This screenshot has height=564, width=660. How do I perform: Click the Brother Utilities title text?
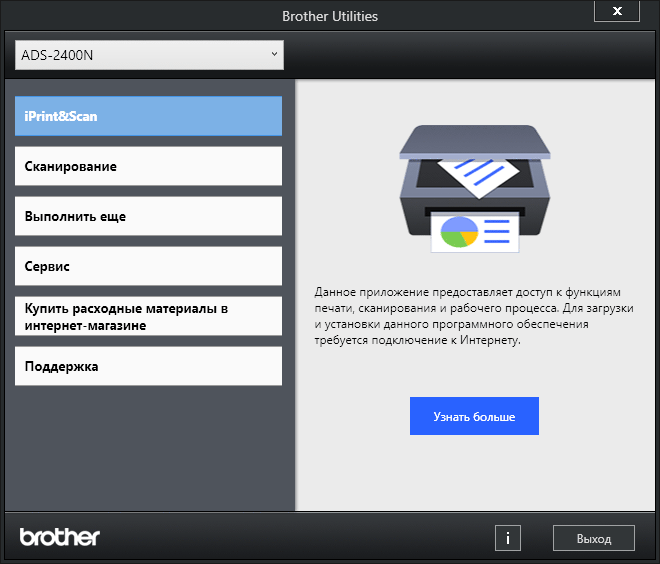coord(330,16)
